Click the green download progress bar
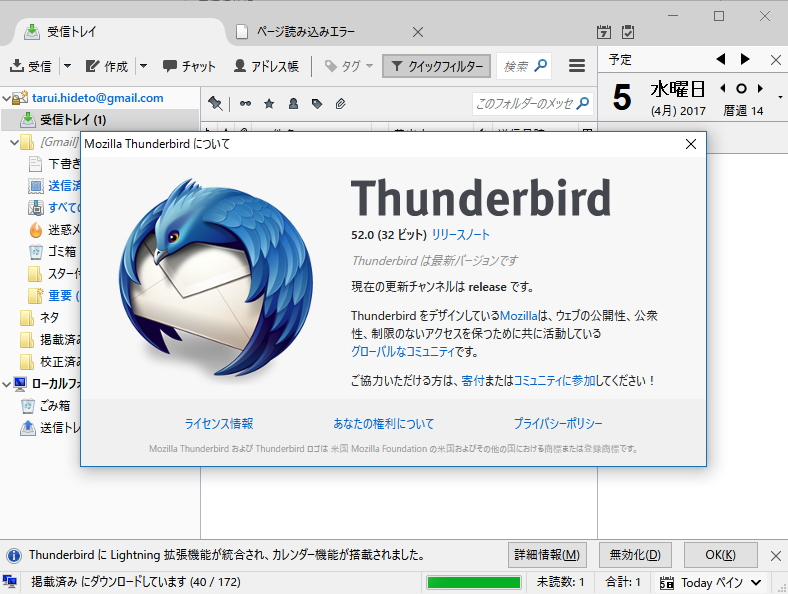The width and height of the screenshot is (788, 594). click(473, 582)
